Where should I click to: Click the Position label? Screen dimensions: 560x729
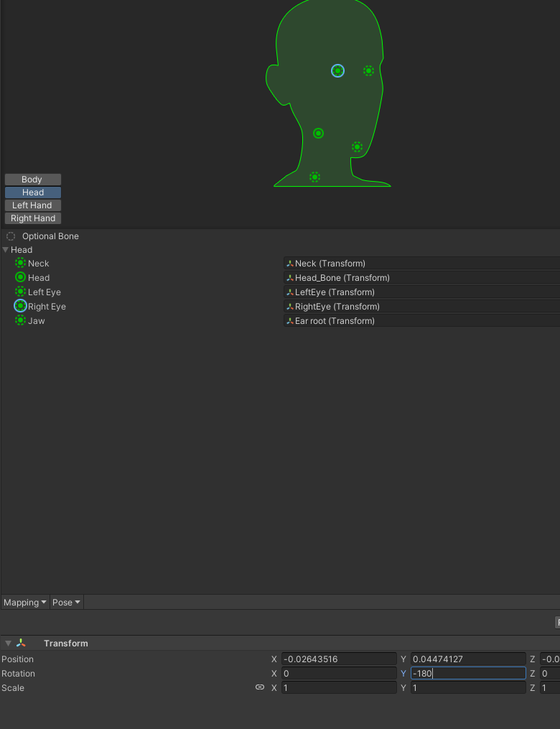click(18, 659)
